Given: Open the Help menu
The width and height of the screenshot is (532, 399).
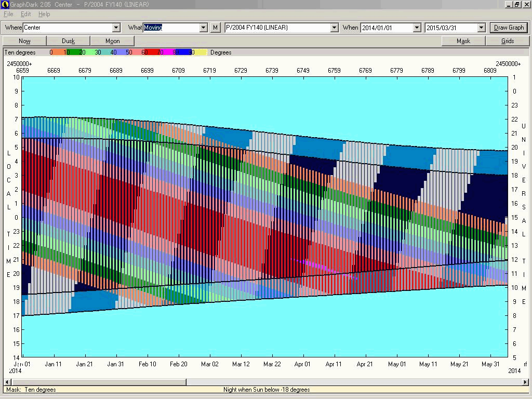Looking at the screenshot, I should click(44, 14).
